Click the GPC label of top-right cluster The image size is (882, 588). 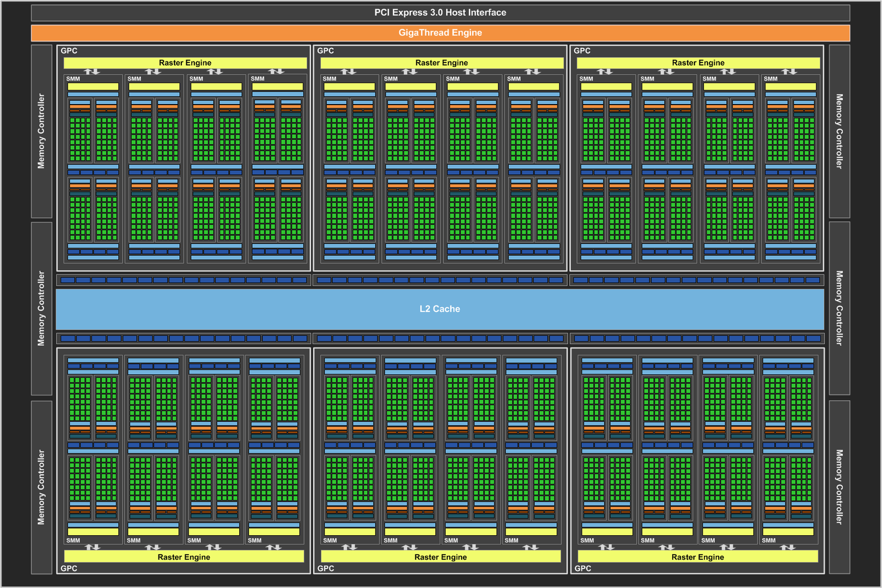point(582,51)
